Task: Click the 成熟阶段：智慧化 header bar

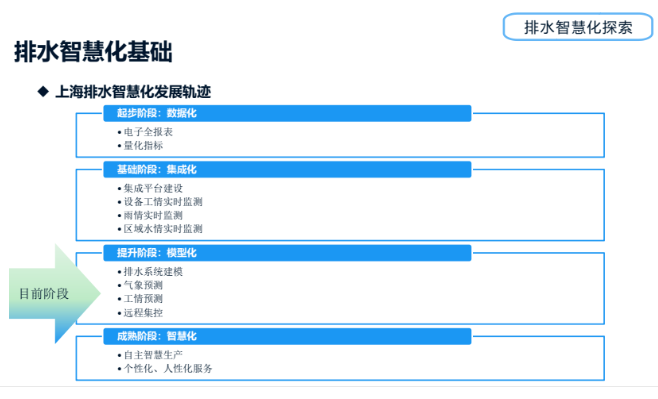Action: (x=287, y=336)
